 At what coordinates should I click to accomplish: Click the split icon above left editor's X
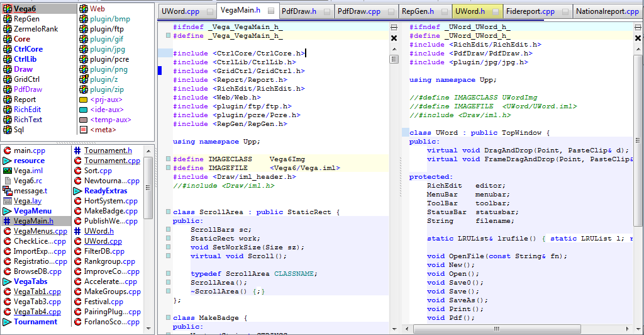point(394,27)
